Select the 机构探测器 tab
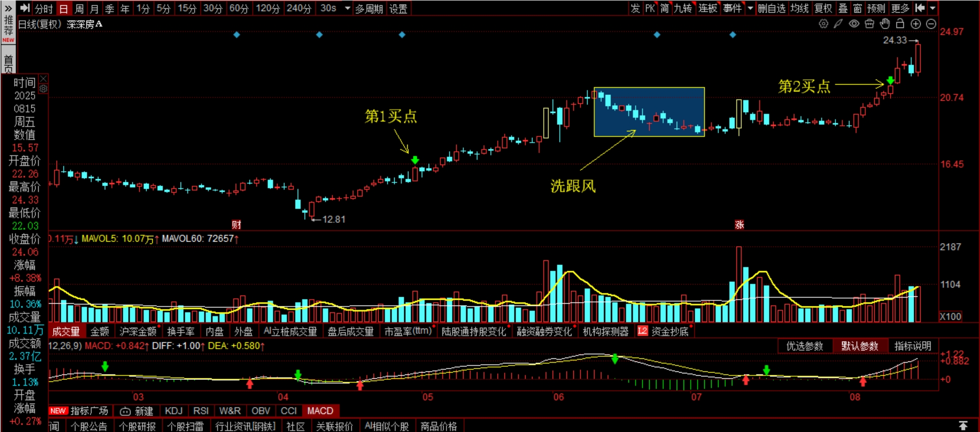 (606, 331)
